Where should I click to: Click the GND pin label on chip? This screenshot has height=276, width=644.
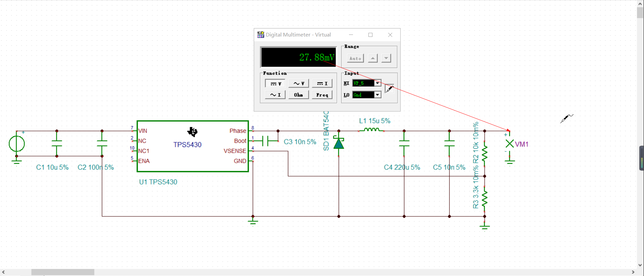click(x=240, y=161)
